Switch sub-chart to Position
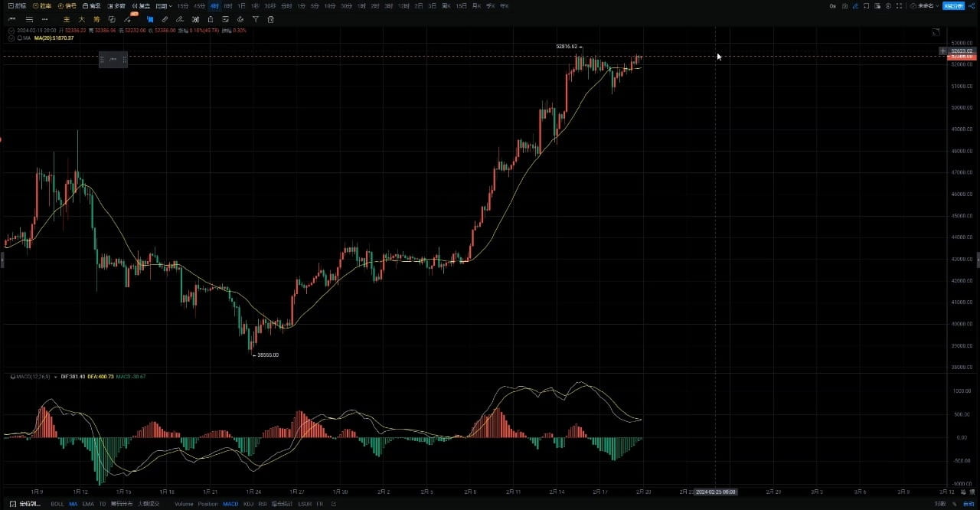 (207, 504)
